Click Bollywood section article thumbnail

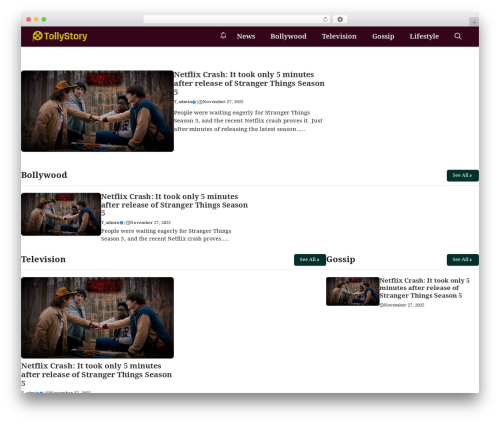point(61,214)
